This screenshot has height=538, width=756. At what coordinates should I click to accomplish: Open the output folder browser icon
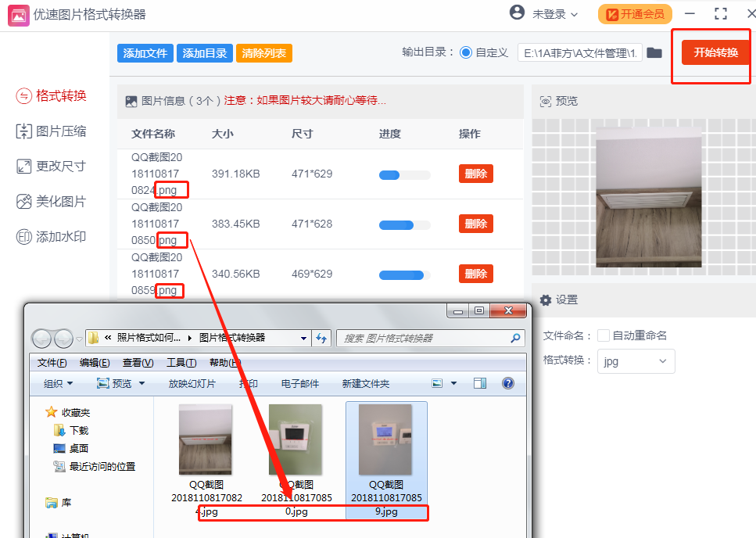pyautogui.click(x=655, y=52)
